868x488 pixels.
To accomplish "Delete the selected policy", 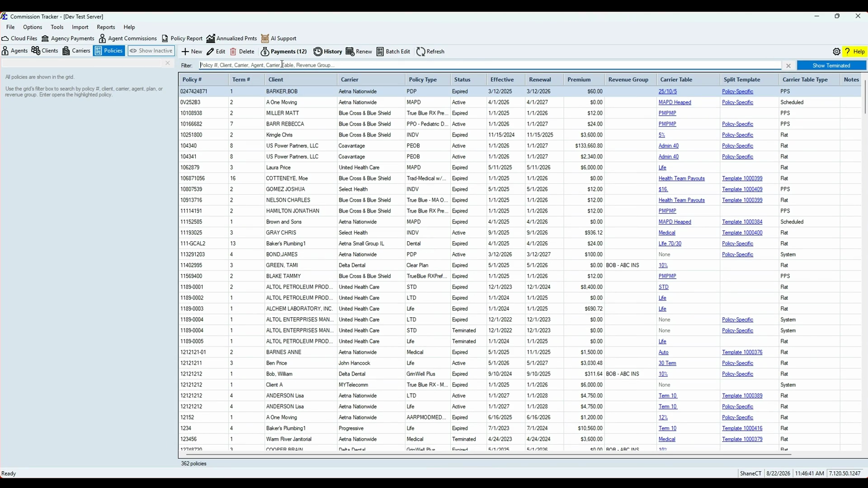I will click(242, 52).
